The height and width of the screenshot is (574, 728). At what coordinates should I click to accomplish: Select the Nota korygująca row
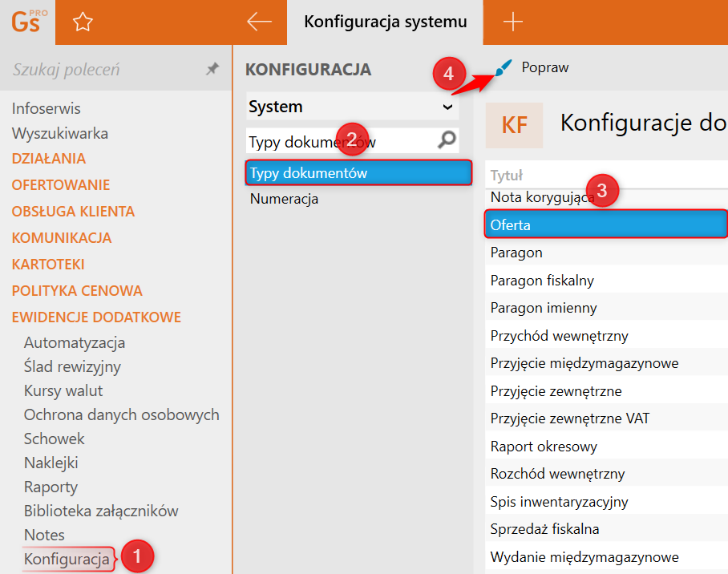606,197
